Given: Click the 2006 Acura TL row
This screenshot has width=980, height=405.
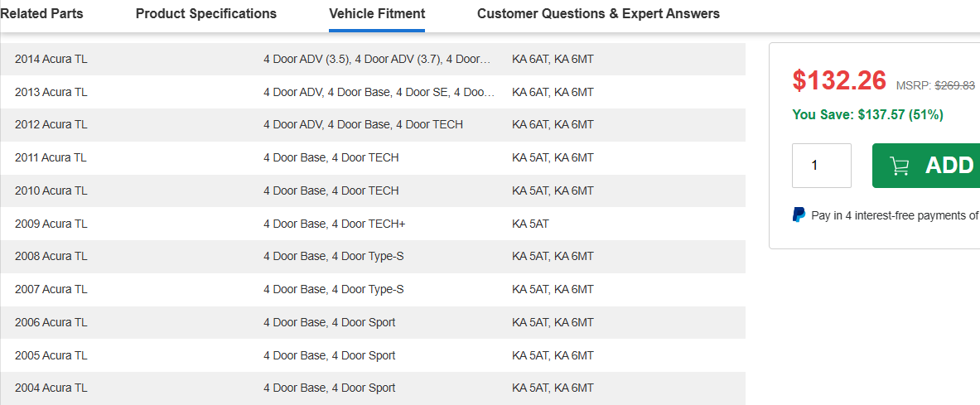Looking at the screenshot, I should (373, 322).
